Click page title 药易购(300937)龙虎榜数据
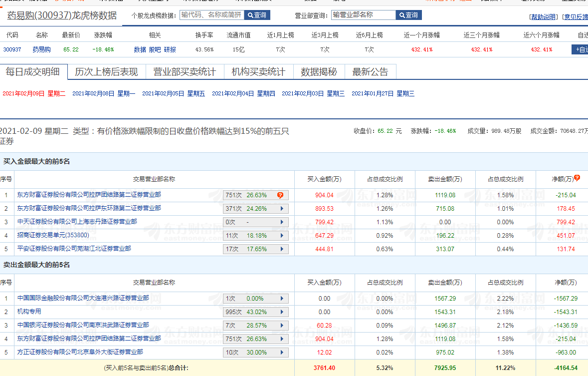 pyautogui.click(x=62, y=15)
